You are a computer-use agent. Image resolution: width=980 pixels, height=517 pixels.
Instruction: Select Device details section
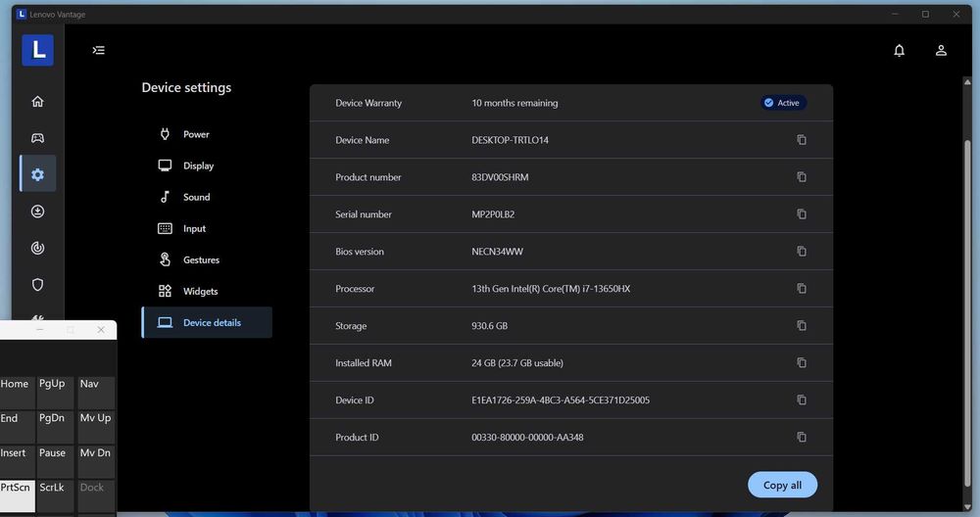pos(207,322)
